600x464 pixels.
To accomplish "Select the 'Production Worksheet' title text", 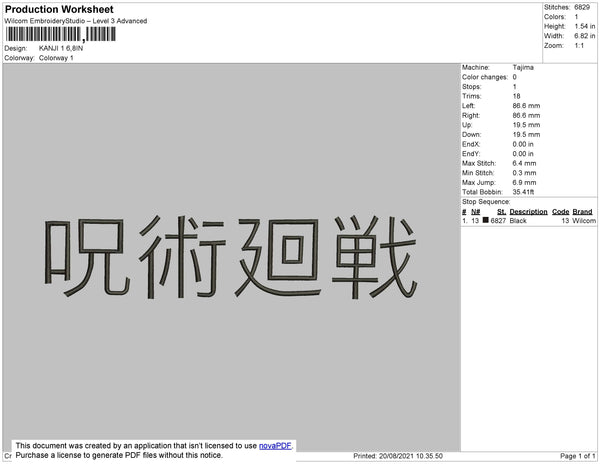I will [x=59, y=9].
